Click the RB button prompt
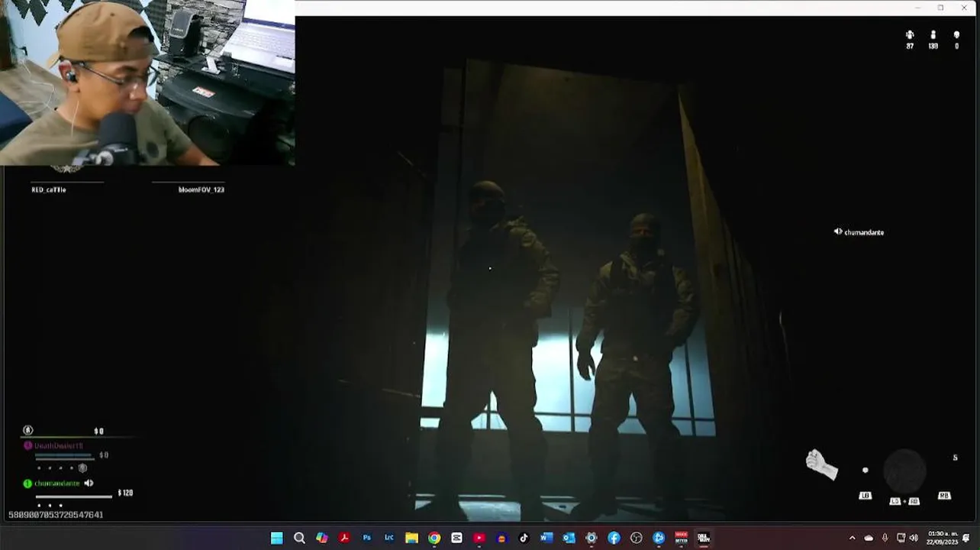 coord(944,496)
